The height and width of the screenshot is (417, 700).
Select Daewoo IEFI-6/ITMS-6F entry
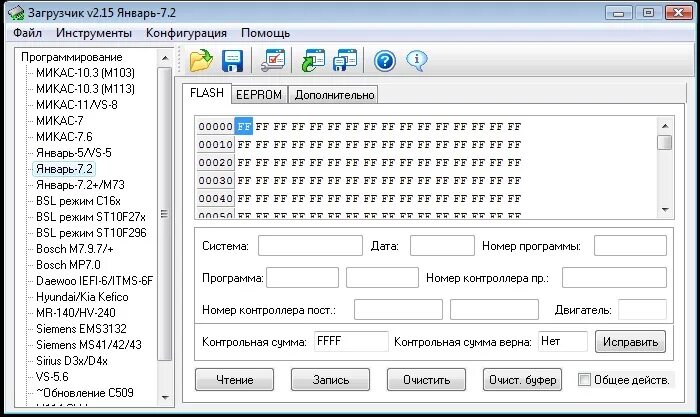point(94,281)
